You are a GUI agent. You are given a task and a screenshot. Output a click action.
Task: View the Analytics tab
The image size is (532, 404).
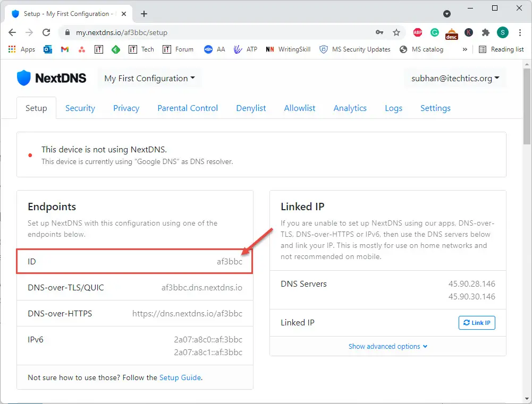[350, 108]
